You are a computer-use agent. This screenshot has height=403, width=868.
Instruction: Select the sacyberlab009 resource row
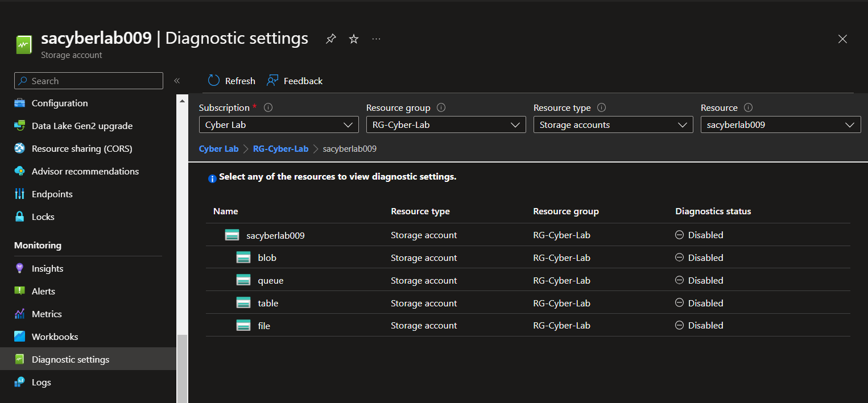point(528,235)
